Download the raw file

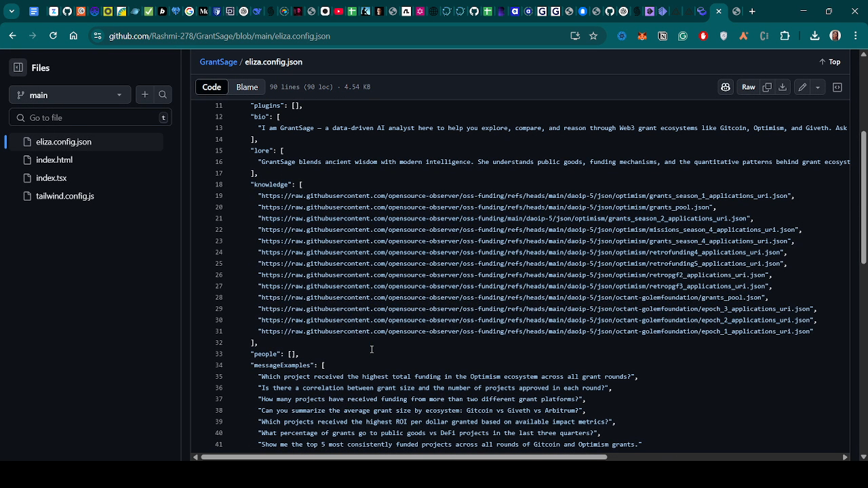point(783,87)
